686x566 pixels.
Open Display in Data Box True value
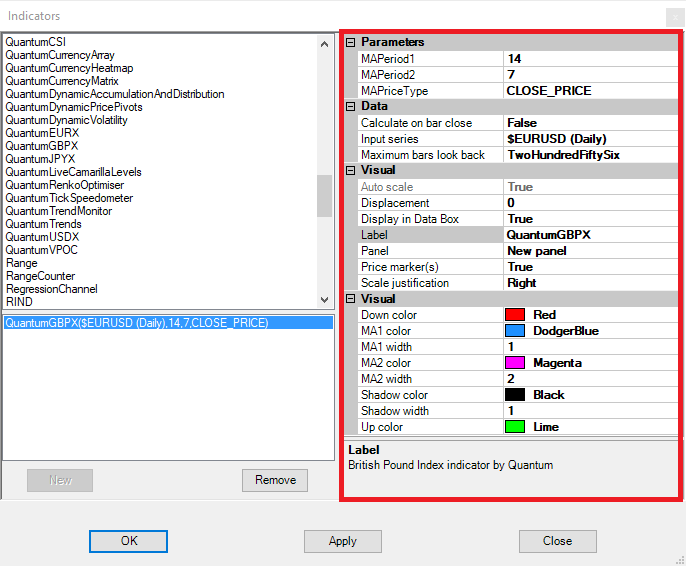click(x=591, y=219)
